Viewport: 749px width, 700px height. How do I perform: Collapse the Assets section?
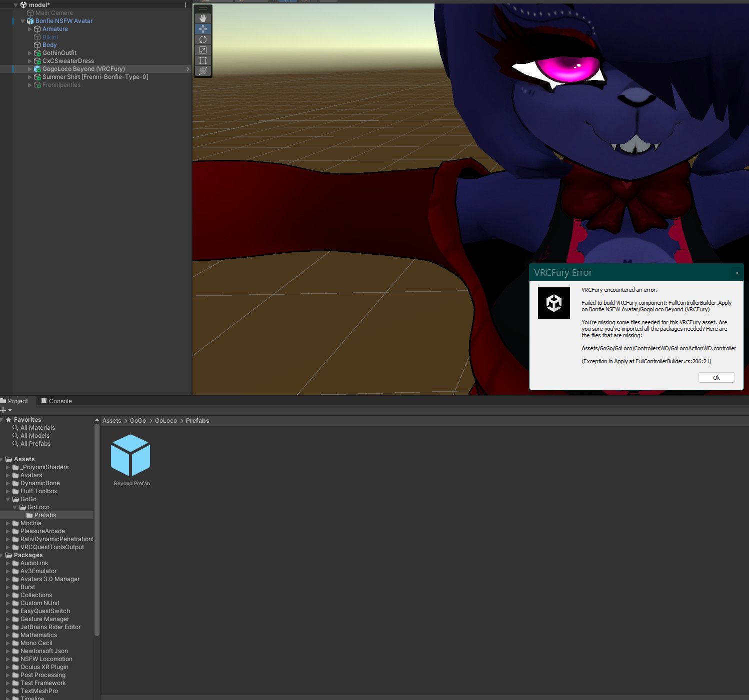2,459
